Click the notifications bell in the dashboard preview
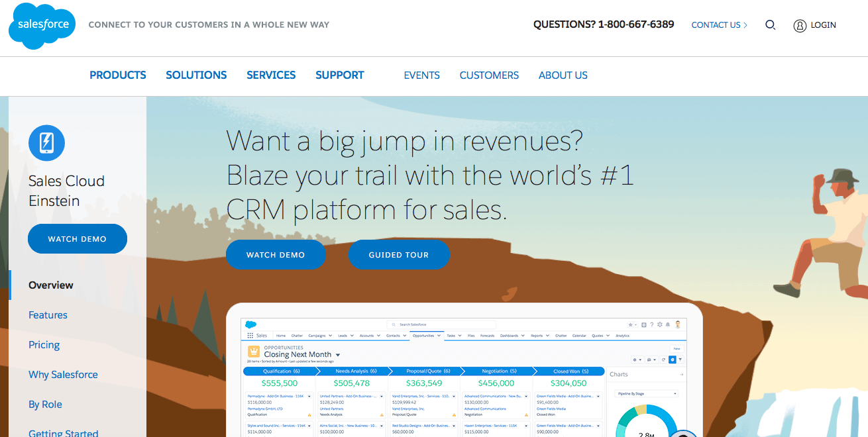 (668, 324)
